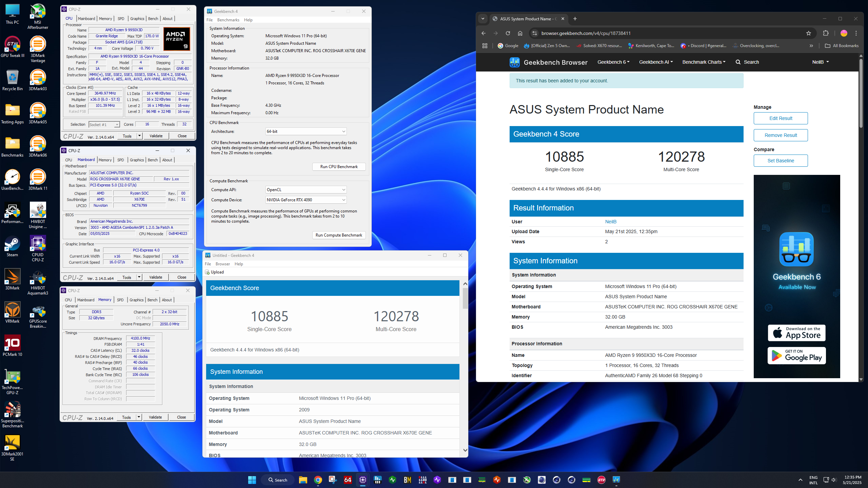868x488 pixels.
Task: Expand the Geekbench AI menu
Action: tap(656, 62)
